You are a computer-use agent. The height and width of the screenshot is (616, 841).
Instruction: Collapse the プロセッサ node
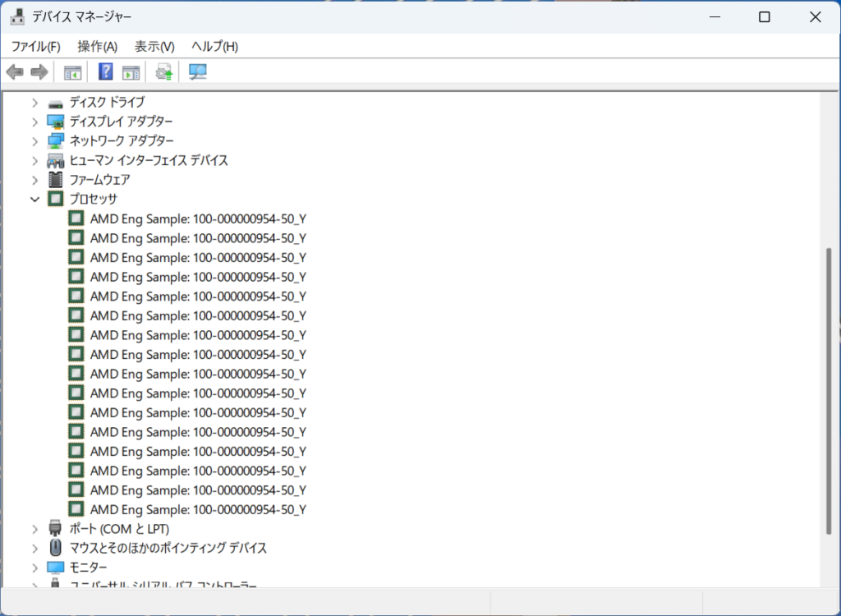pos(34,199)
